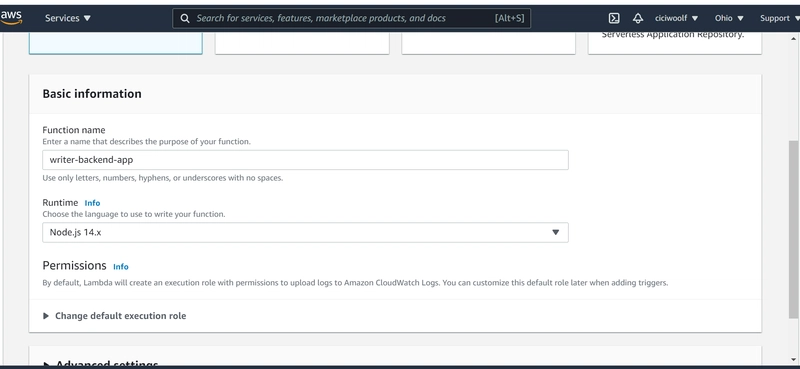The width and height of the screenshot is (800, 369).
Task: Open the Support menu
Action: point(780,18)
